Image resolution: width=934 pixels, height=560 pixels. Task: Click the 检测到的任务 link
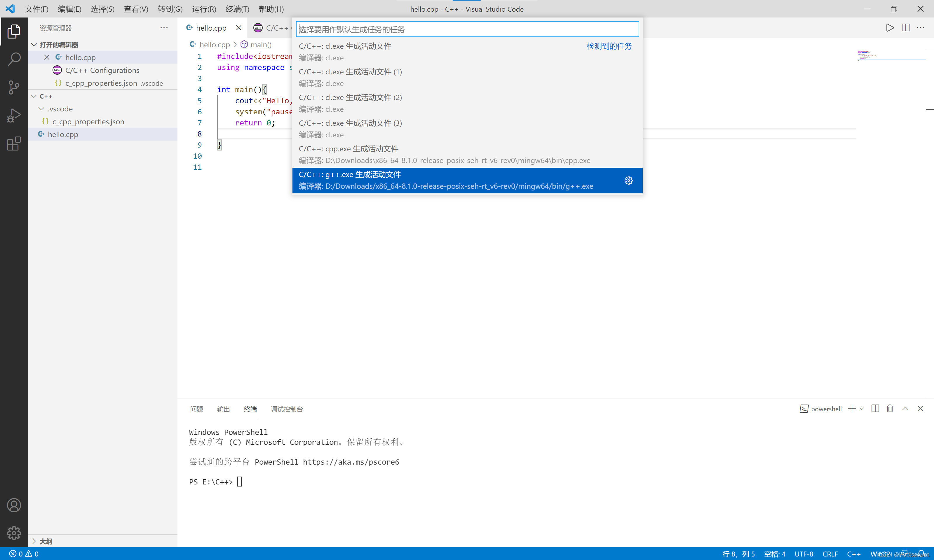(x=609, y=46)
